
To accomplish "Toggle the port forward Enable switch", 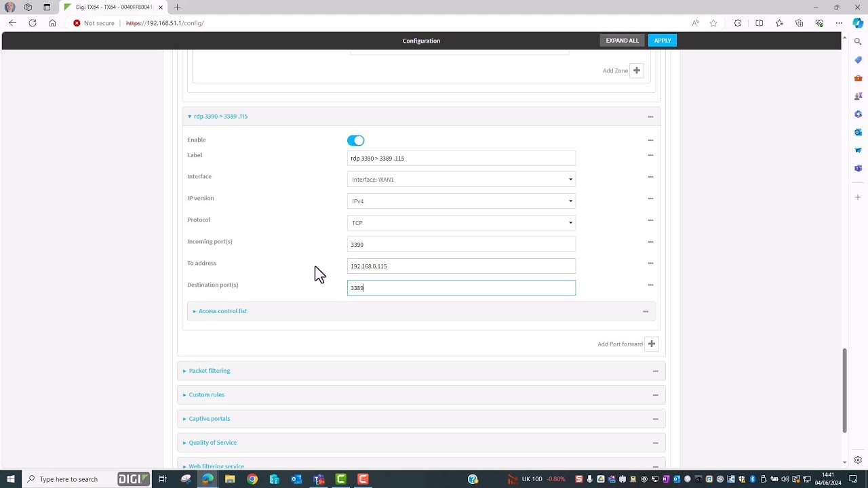I will 355,140.
